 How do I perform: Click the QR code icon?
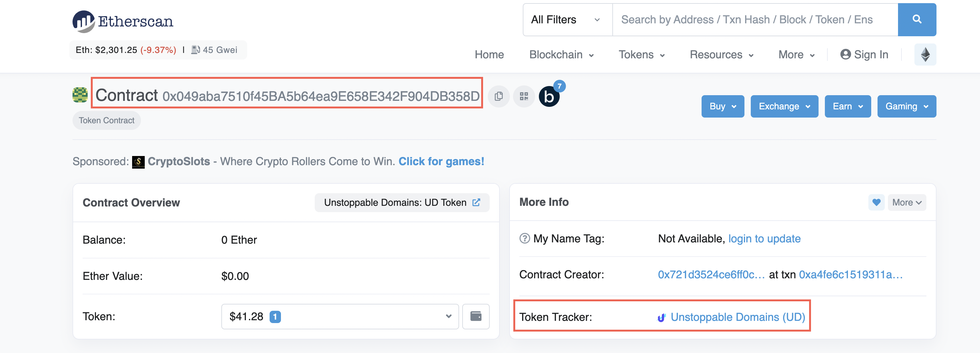(x=524, y=96)
